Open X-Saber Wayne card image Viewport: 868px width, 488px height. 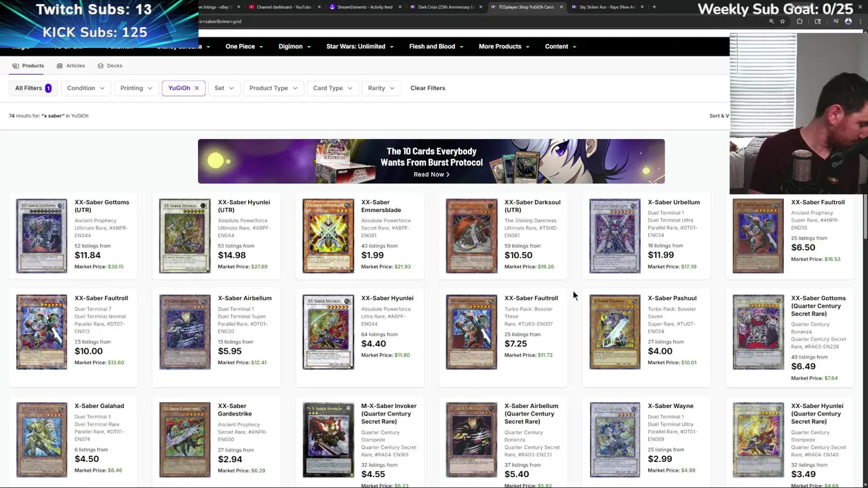click(614, 440)
